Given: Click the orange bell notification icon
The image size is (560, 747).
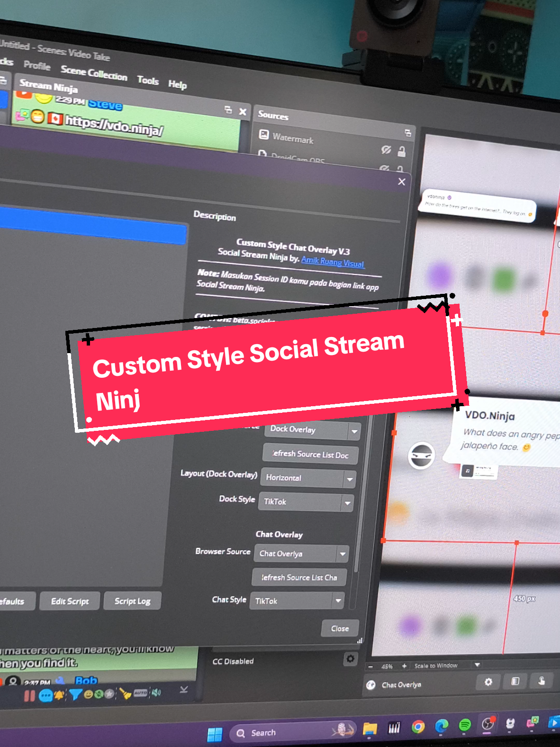Looking at the screenshot, I should point(59,695).
